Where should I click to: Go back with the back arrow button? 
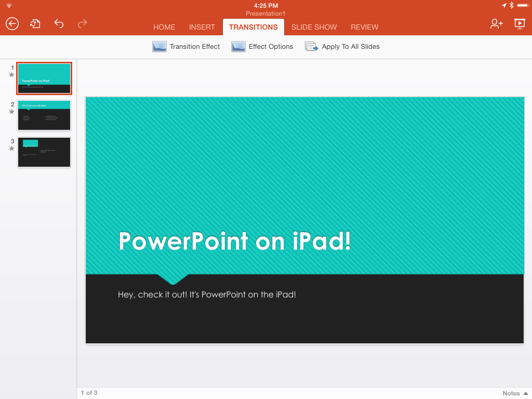point(11,23)
